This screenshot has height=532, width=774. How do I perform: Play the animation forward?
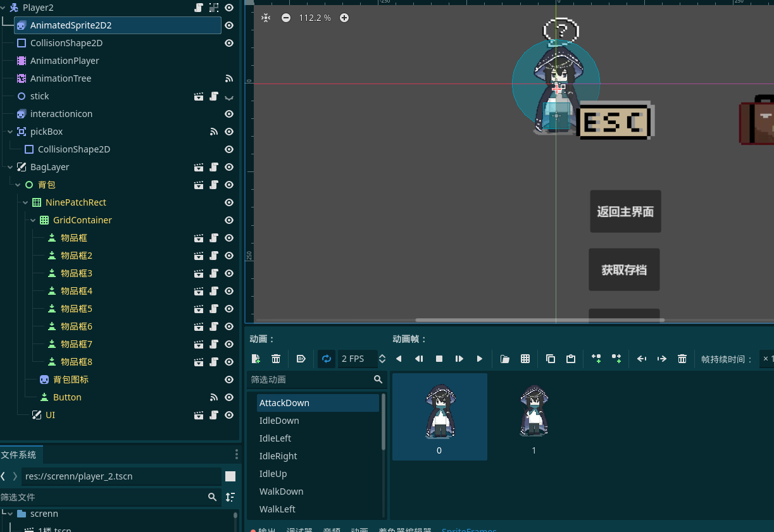[x=480, y=359]
